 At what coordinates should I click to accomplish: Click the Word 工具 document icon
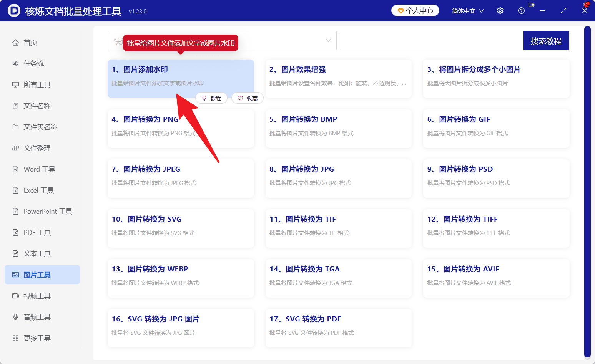tap(15, 169)
